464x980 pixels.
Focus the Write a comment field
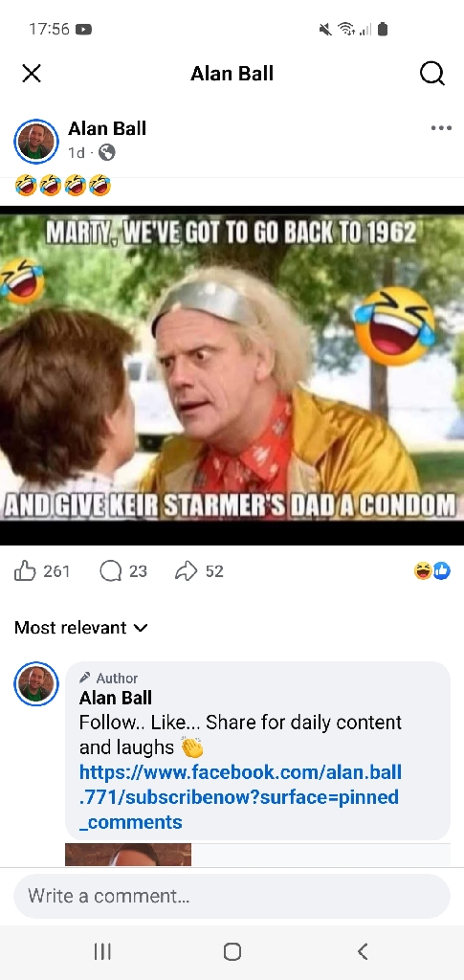232,896
